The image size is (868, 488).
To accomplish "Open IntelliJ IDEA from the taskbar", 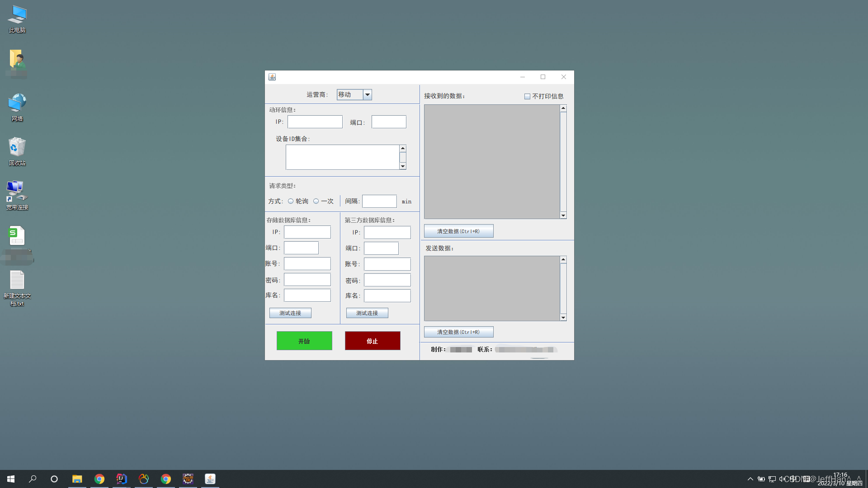I will pos(121,479).
